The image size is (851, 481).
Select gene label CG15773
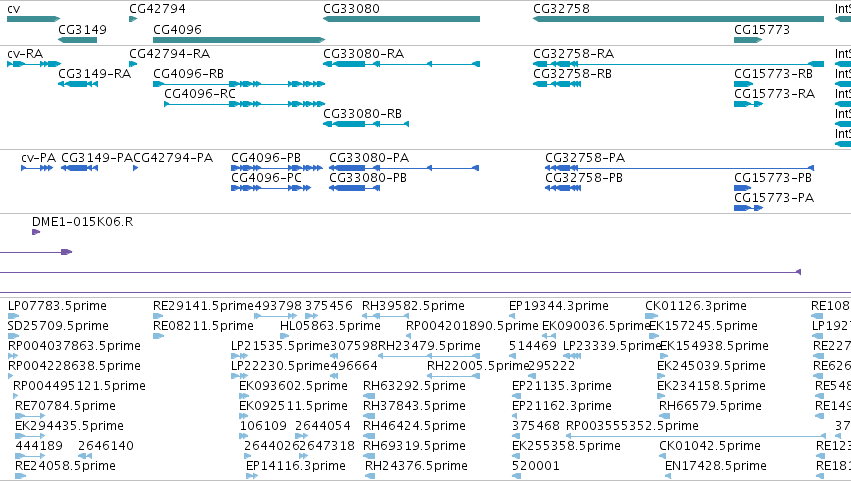[x=762, y=30]
